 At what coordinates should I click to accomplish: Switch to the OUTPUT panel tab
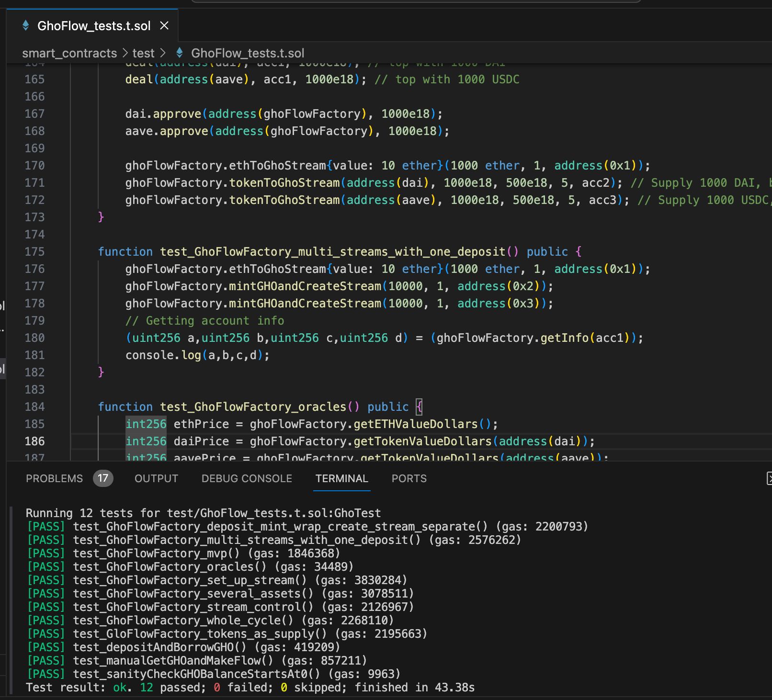pos(156,478)
